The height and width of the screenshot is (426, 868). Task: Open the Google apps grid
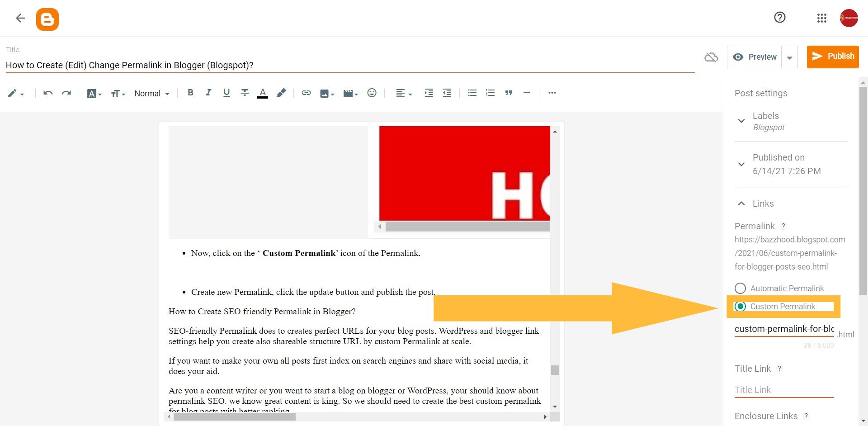[822, 18]
